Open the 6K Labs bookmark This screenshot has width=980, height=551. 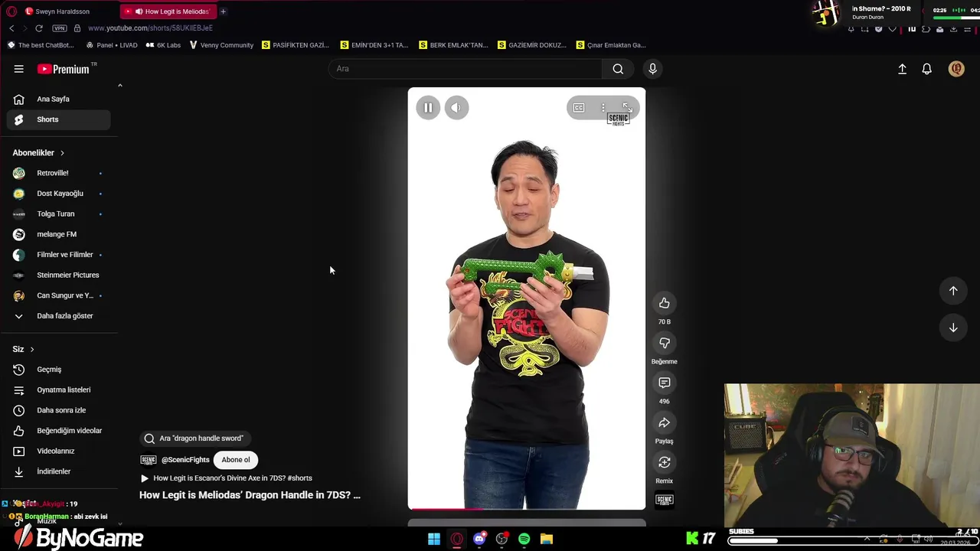pyautogui.click(x=163, y=45)
